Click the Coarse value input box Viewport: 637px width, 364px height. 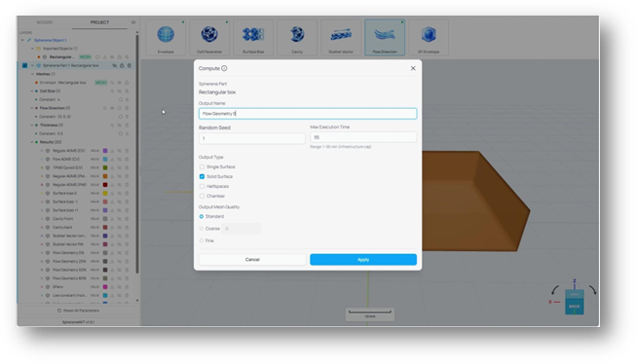click(242, 229)
